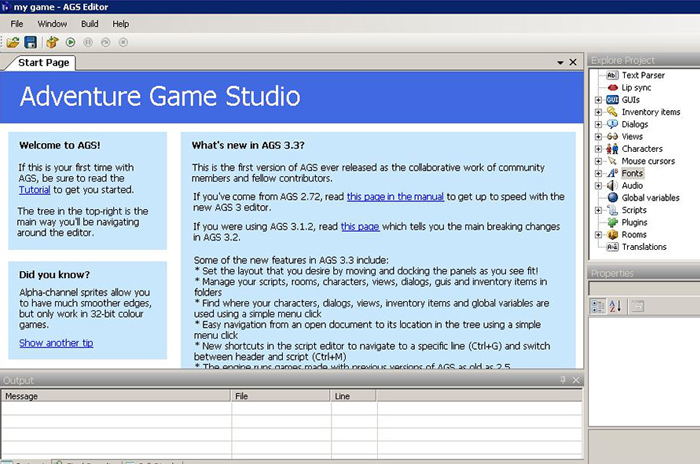This screenshot has height=464, width=700.
Task: Save the game with the floppy disk icon
Action: click(x=30, y=42)
